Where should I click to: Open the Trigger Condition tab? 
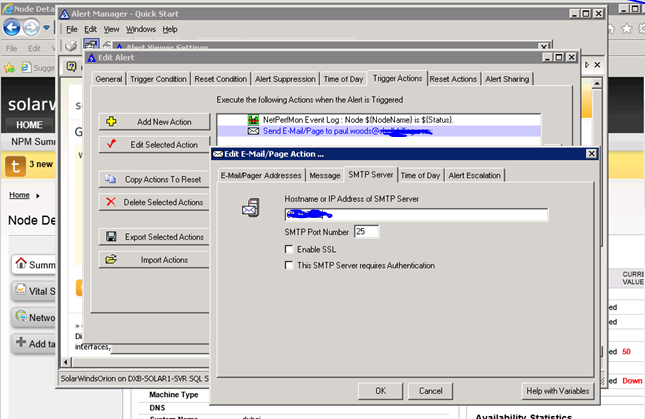point(158,79)
